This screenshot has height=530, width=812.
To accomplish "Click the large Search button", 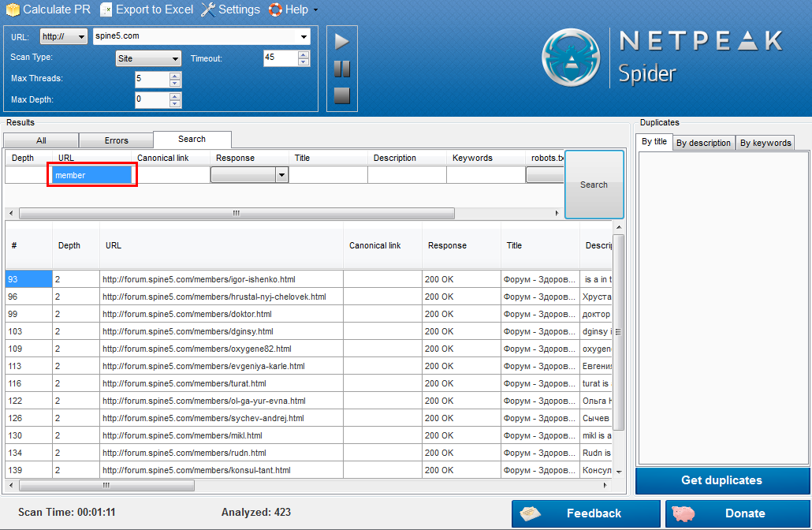I will coord(594,185).
